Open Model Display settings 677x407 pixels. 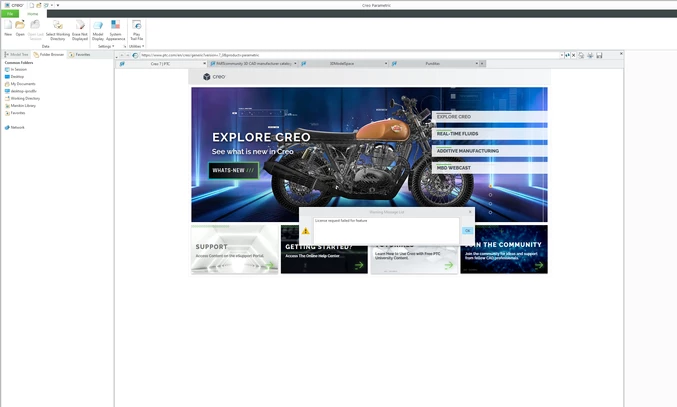[x=98, y=30]
